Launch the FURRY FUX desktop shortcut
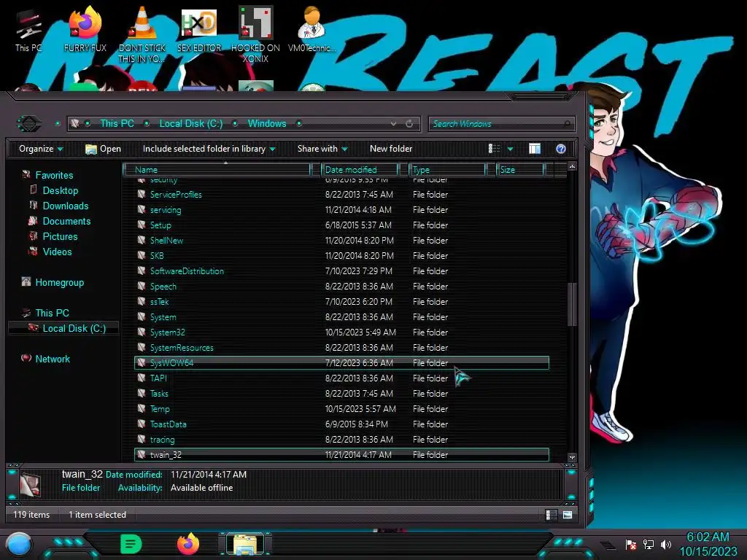The image size is (747, 560). pos(85,31)
